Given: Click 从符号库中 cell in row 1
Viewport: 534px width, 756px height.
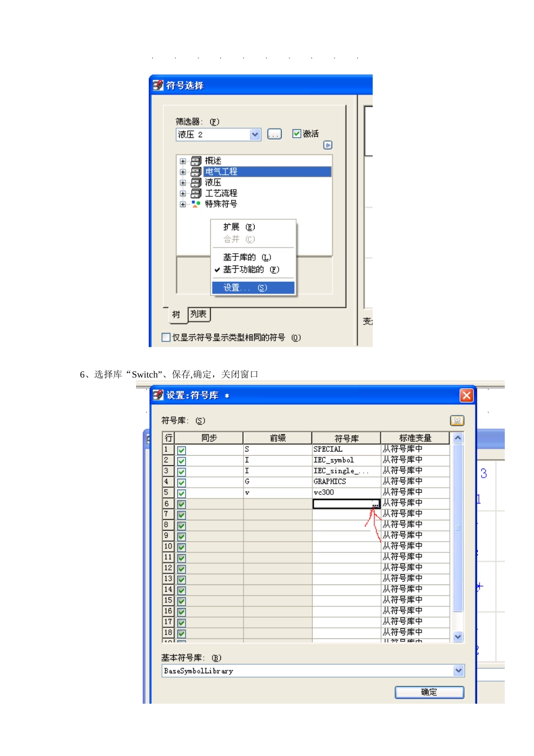Looking at the screenshot, I should pyautogui.click(x=415, y=449).
